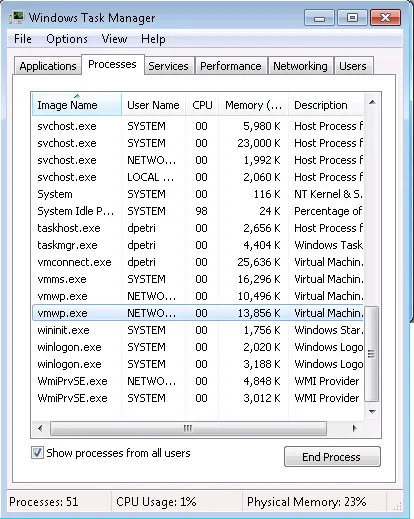Click the horizontal scrollbar thumb
This screenshot has width=414, height=519.
pyautogui.click(x=188, y=428)
